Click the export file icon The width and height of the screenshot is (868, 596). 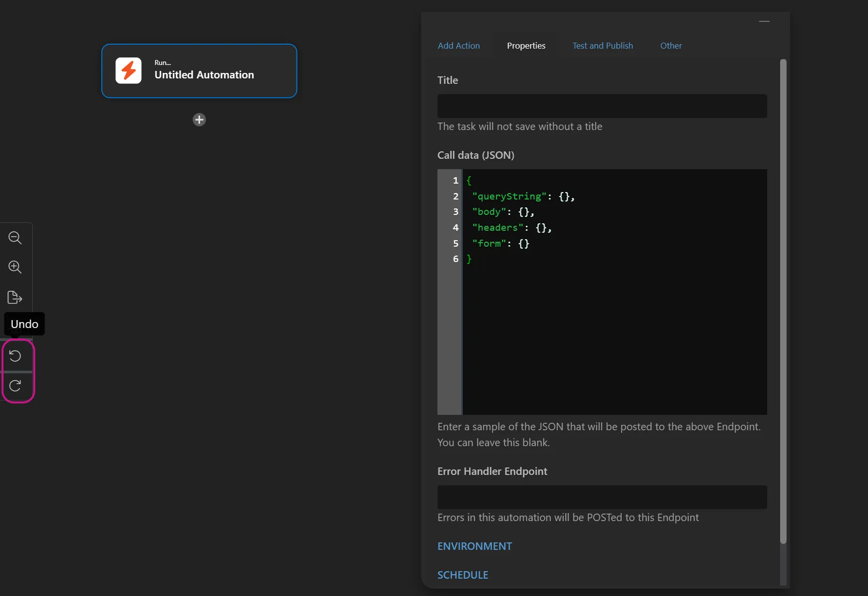15,297
